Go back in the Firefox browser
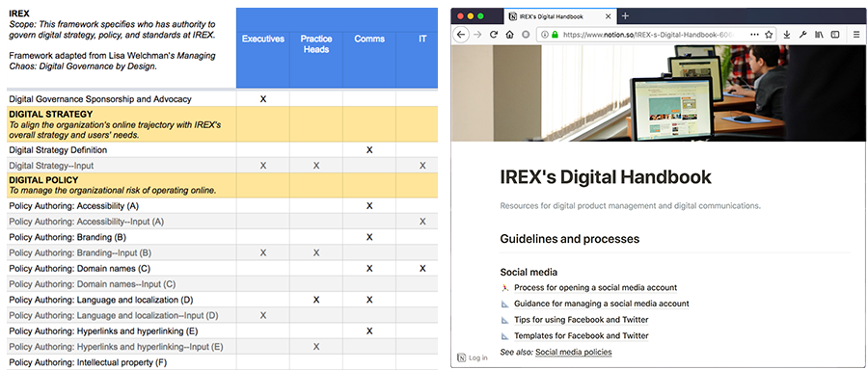868x370 pixels. click(461, 35)
